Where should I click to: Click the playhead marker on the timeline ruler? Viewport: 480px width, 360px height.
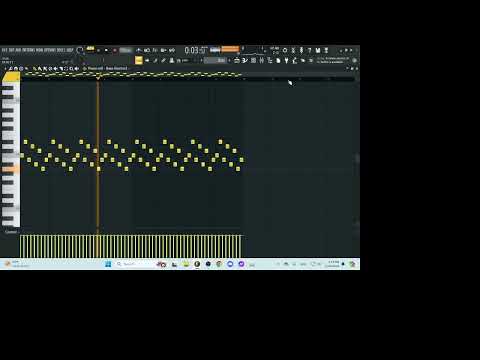(98, 78)
